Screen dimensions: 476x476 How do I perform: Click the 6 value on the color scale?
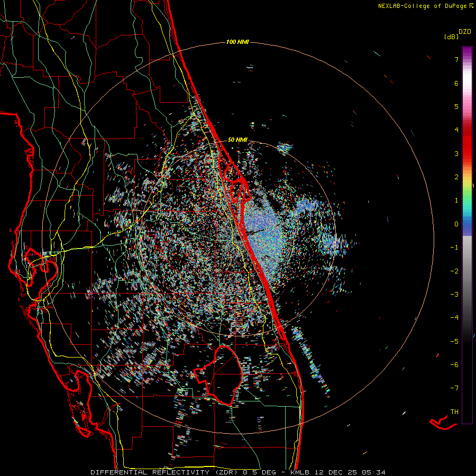point(456,83)
